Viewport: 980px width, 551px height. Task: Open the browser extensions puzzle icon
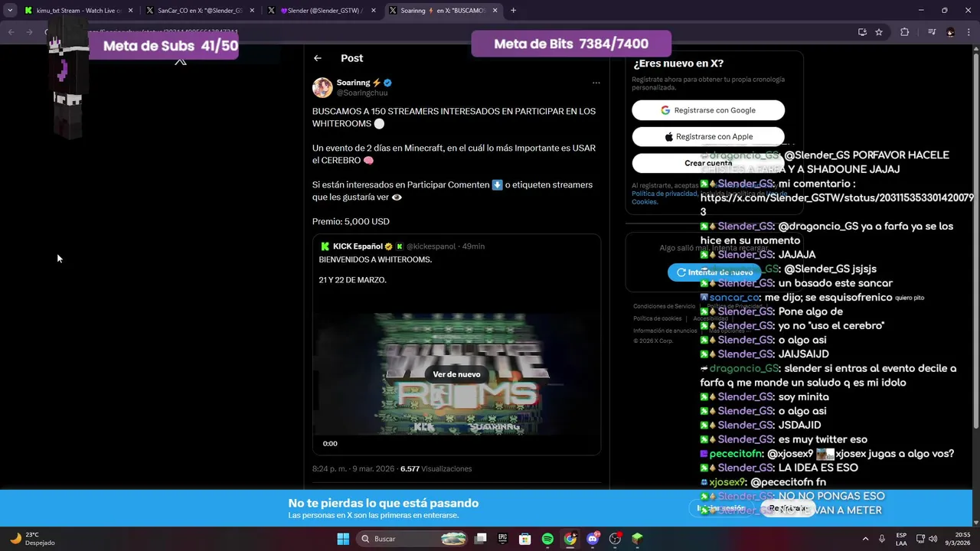click(x=905, y=32)
